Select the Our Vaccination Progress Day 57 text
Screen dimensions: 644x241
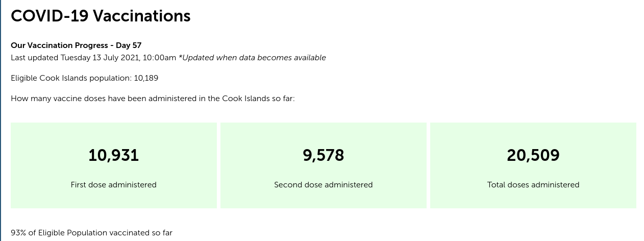(76, 45)
